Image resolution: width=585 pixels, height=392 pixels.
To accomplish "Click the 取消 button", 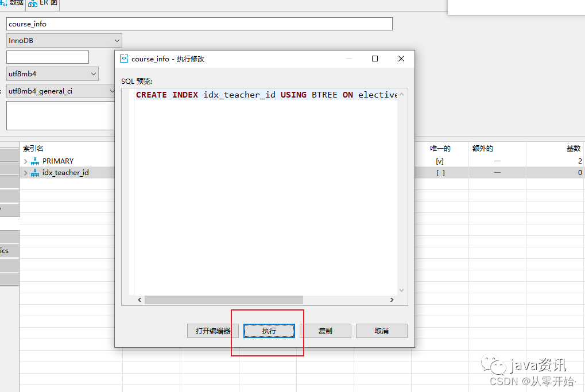I will 382,331.
